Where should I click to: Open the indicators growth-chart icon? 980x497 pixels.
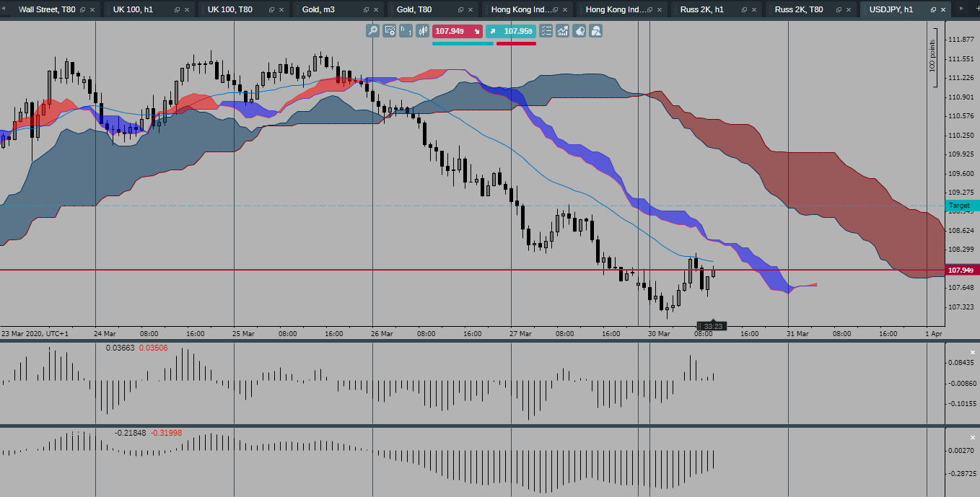click(x=562, y=31)
